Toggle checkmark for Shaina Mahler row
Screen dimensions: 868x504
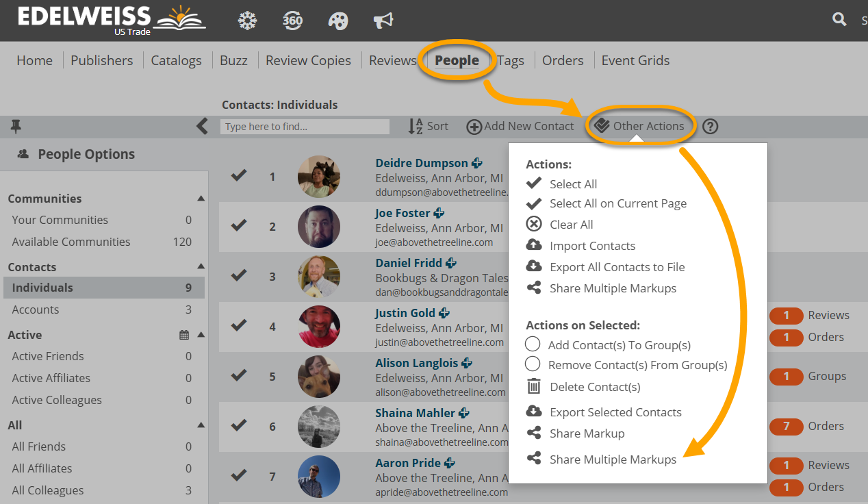point(238,425)
